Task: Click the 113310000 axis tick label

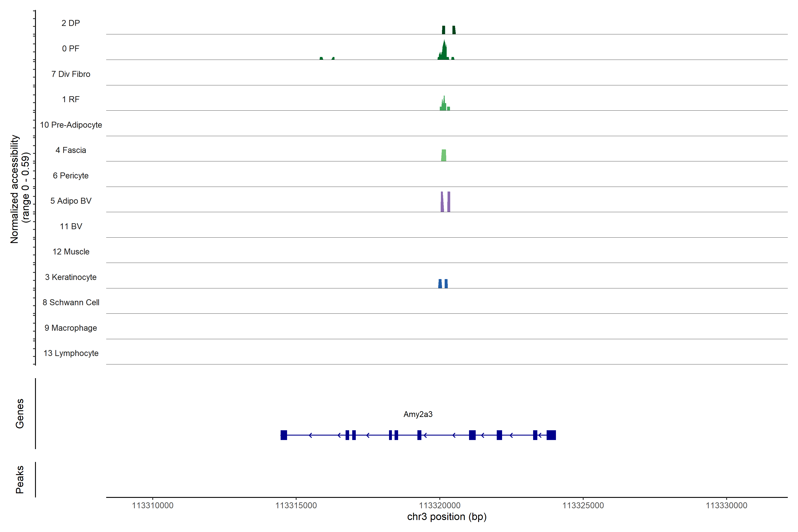Action: (152, 506)
